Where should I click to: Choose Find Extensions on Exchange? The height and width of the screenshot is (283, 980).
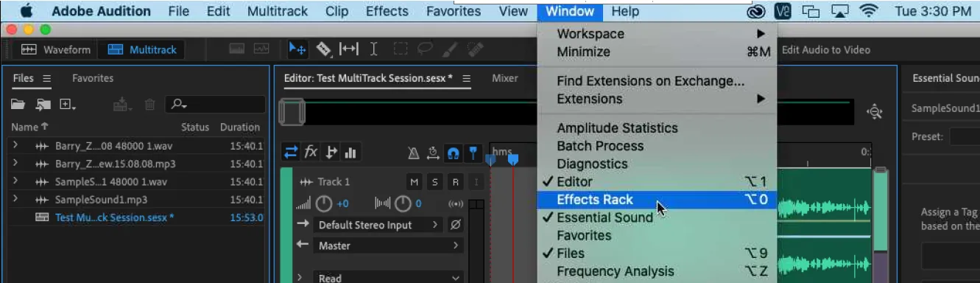point(657,81)
